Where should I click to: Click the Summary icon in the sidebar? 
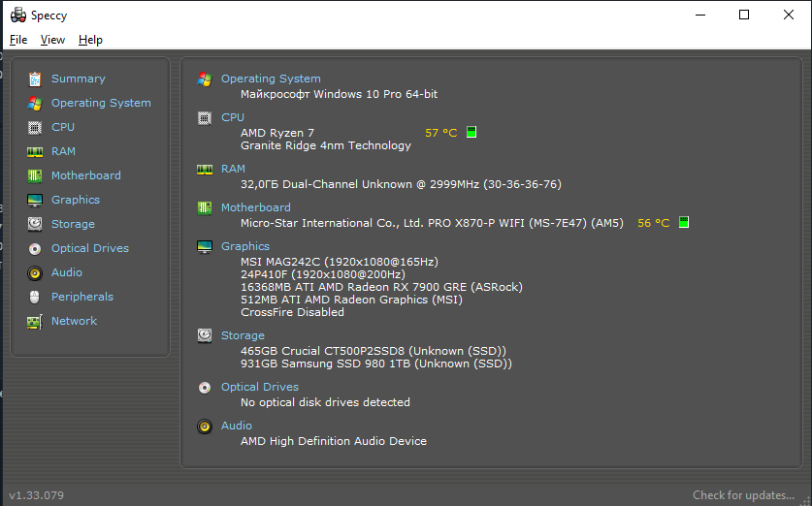click(35, 79)
